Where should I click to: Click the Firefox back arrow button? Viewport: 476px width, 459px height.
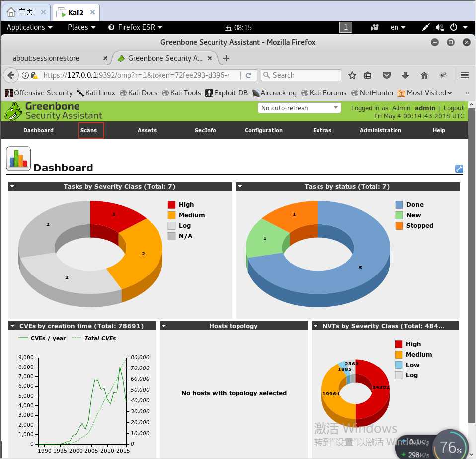(11, 75)
